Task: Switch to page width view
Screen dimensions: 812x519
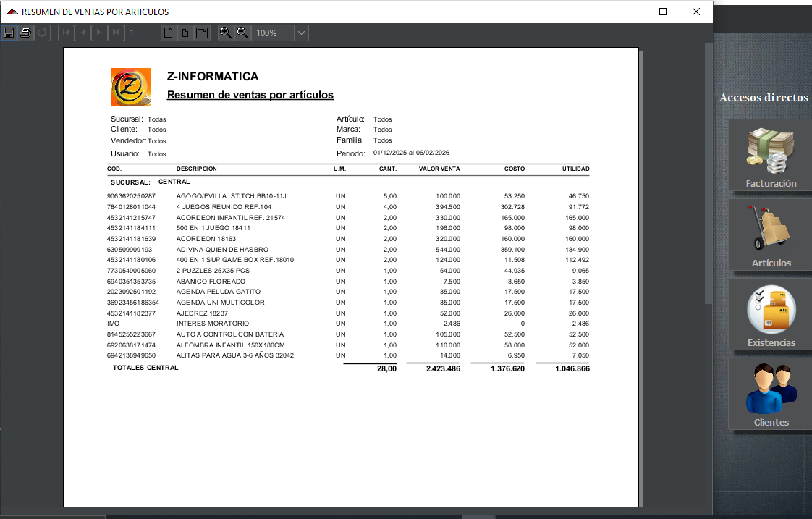Action: coord(184,32)
